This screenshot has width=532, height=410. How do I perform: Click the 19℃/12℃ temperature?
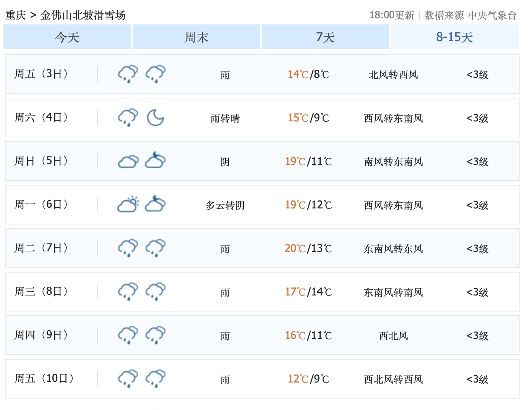308,205
